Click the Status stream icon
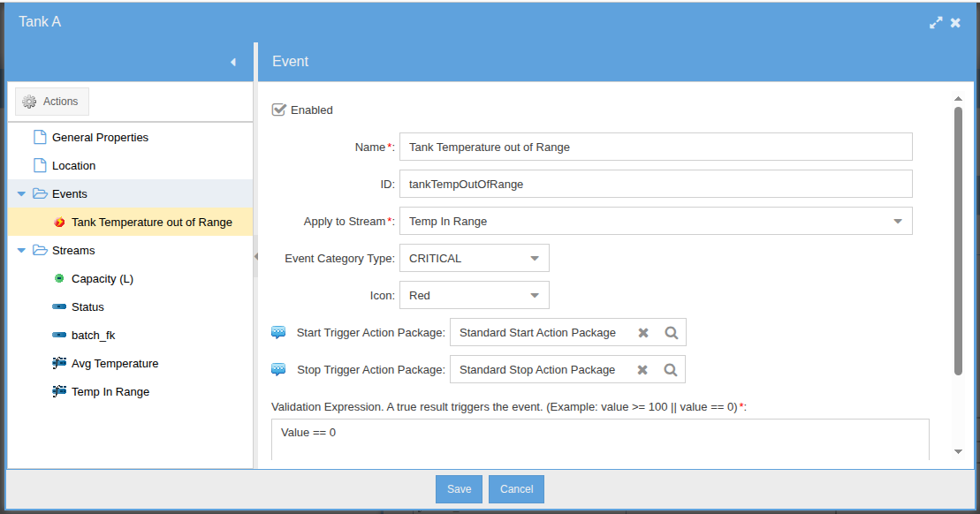 click(59, 306)
